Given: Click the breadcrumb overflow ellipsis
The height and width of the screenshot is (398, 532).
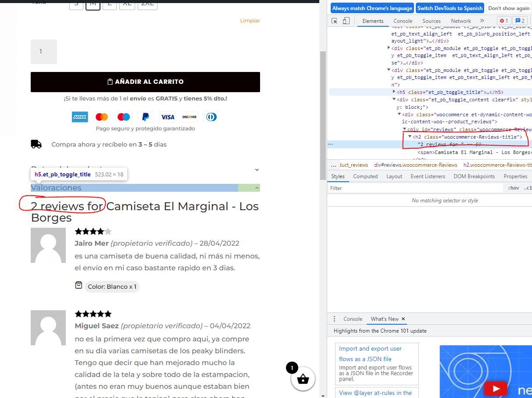Looking at the screenshot, I should click(333, 165).
